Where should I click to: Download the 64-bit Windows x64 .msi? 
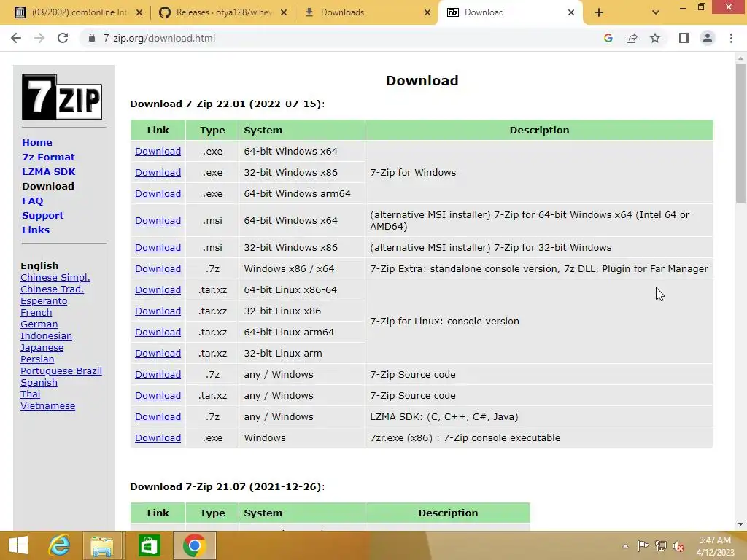tap(158, 220)
